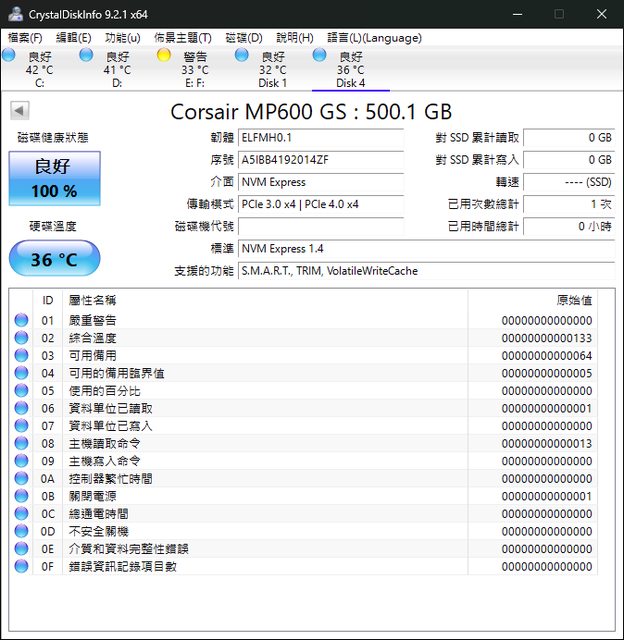
Task: Select drive C: status icon
Action: 9,56
